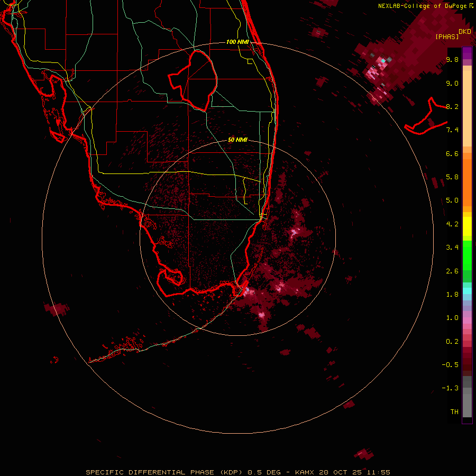Click the 9.8 colorbar scale value
Image resolution: width=476 pixels, height=476 pixels.
click(x=452, y=59)
